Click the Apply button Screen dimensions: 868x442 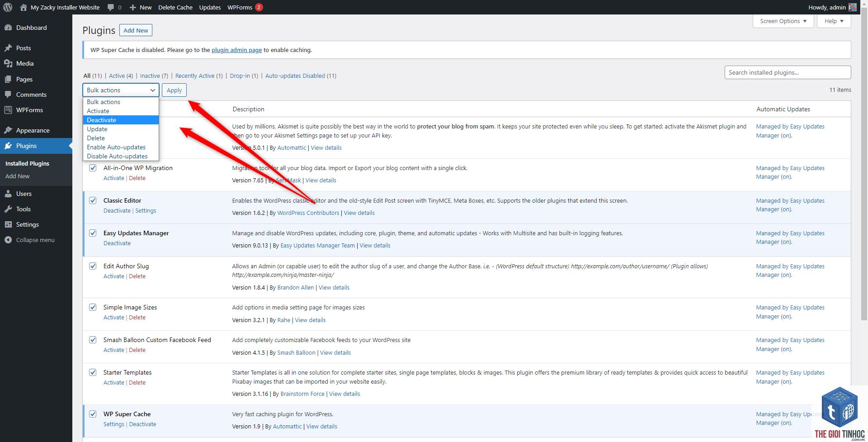point(174,90)
